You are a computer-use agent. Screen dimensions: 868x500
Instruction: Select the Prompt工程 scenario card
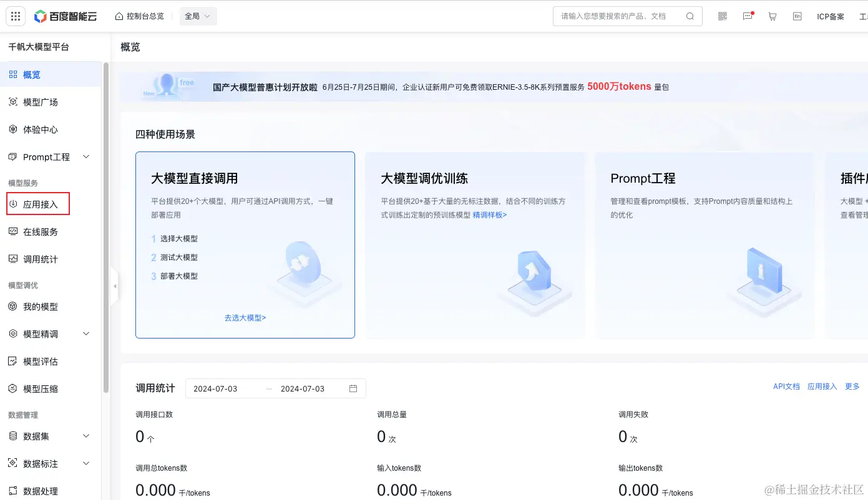click(x=705, y=245)
